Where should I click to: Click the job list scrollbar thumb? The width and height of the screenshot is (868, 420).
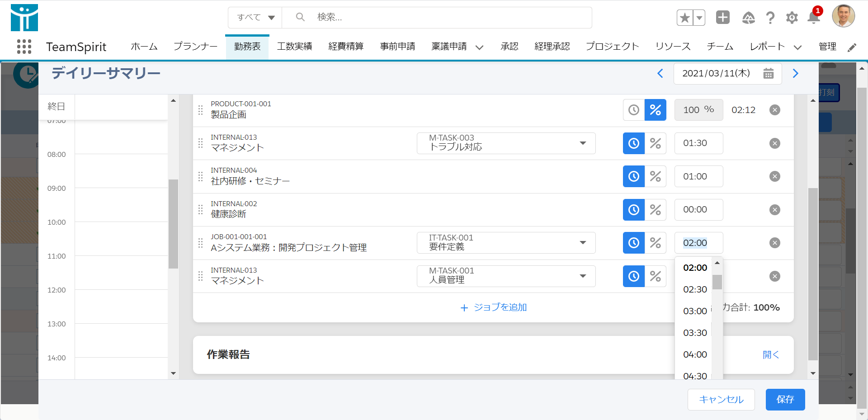click(x=813, y=274)
